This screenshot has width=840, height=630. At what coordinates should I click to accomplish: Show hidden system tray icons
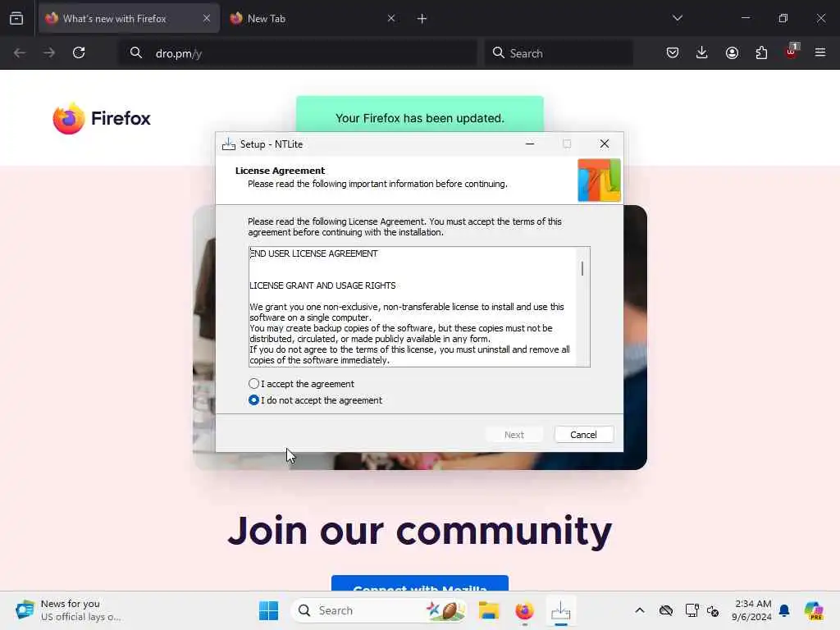[x=640, y=610]
